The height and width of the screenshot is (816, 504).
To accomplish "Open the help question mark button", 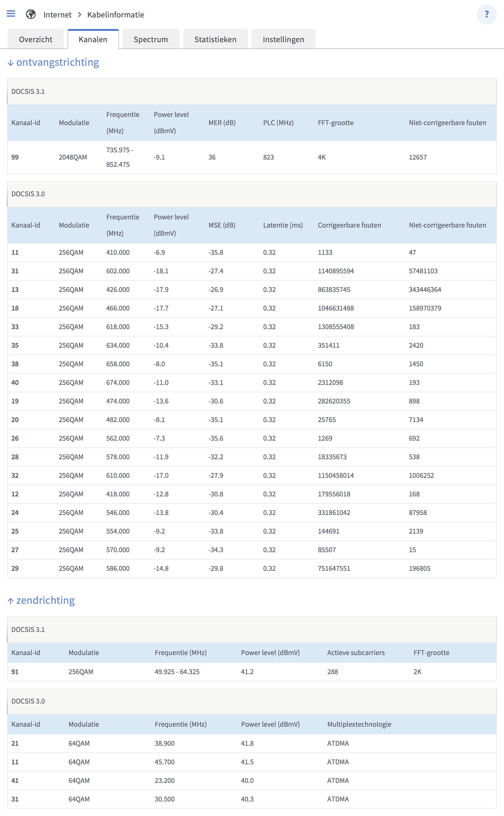I will pyautogui.click(x=486, y=14).
